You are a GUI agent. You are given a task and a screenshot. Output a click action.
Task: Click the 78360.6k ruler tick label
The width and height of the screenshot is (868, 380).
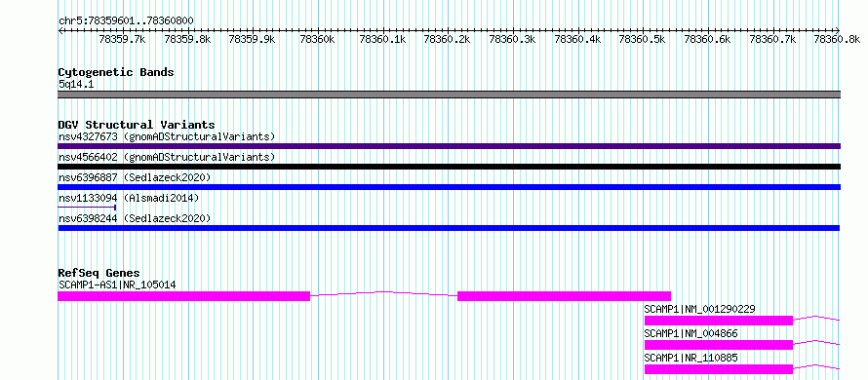tap(707, 39)
